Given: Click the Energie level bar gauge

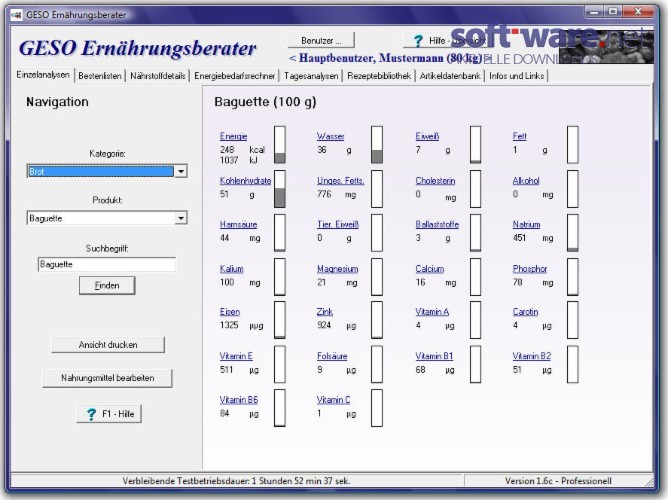Looking at the screenshot, I should (x=280, y=145).
